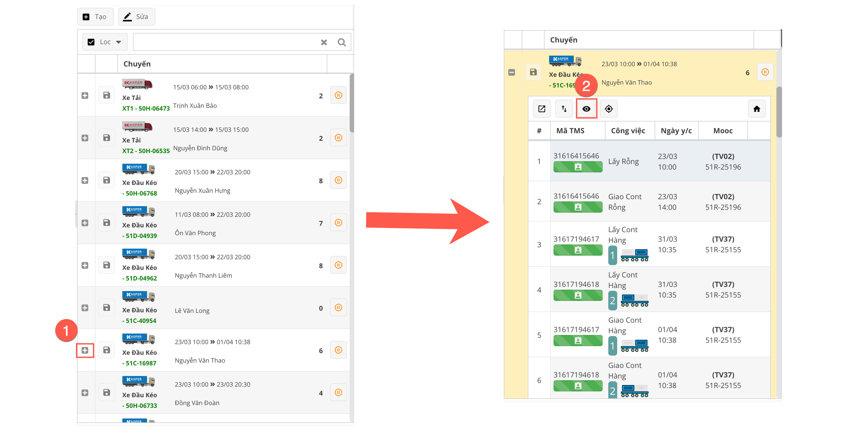Click the clear X in search box
The height and width of the screenshot is (433, 868).
(x=323, y=42)
